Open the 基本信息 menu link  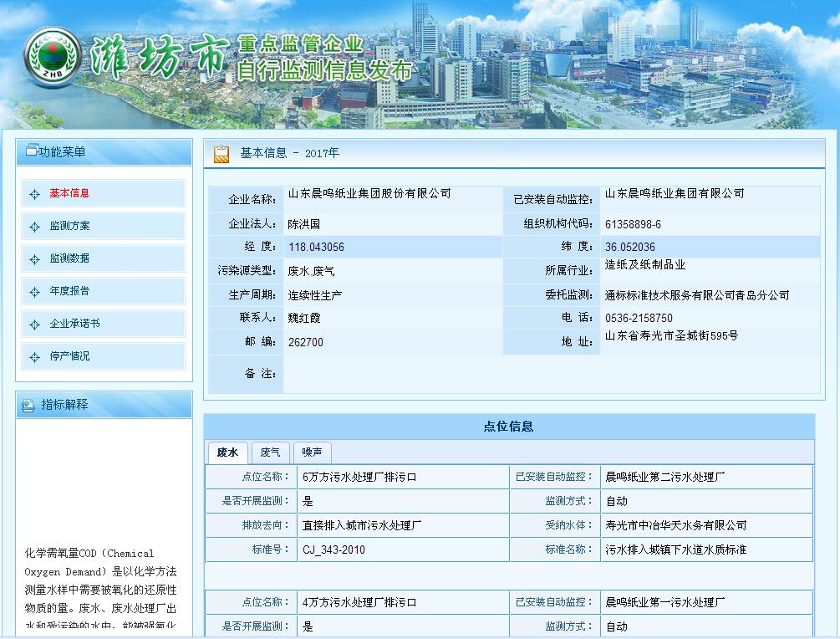(x=69, y=193)
